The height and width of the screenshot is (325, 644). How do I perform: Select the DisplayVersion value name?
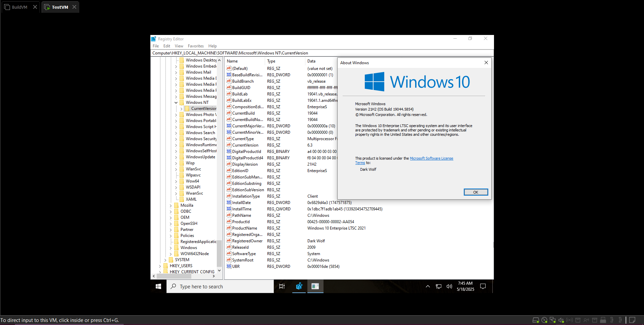click(x=245, y=164)
